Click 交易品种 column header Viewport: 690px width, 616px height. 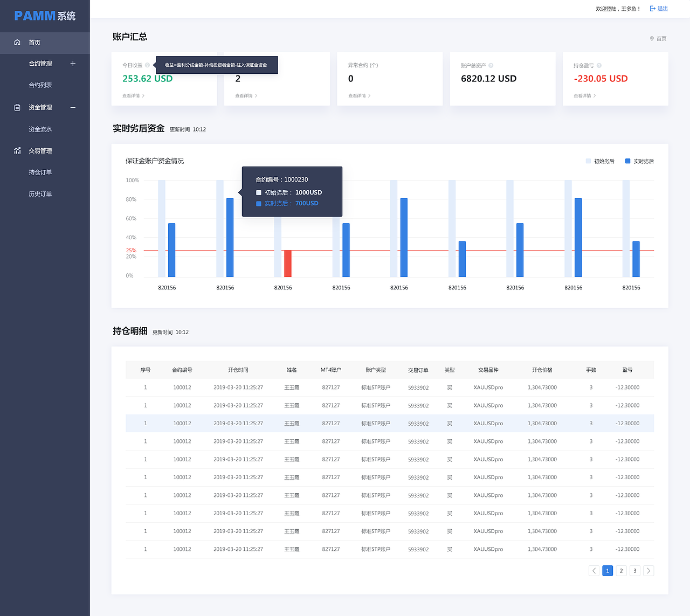(488, 370)
